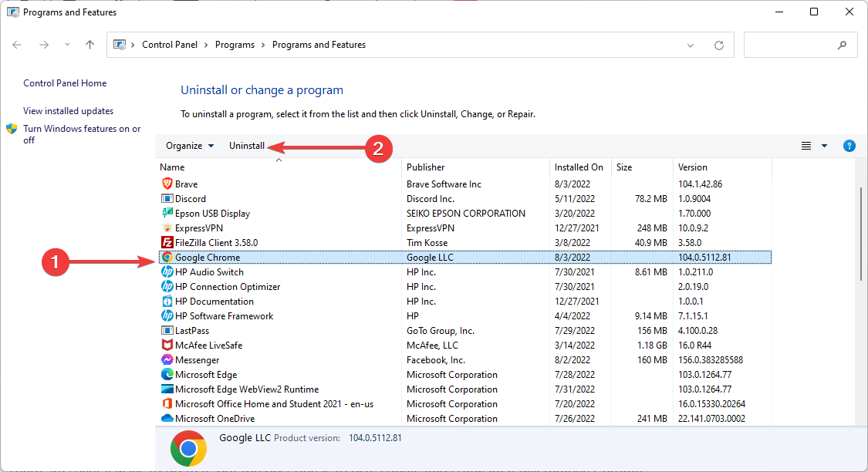Click the Edge WebView2 Runtime icon
Image resolution: width=868 pixels, height=472 pixels.
pos(167,389)
